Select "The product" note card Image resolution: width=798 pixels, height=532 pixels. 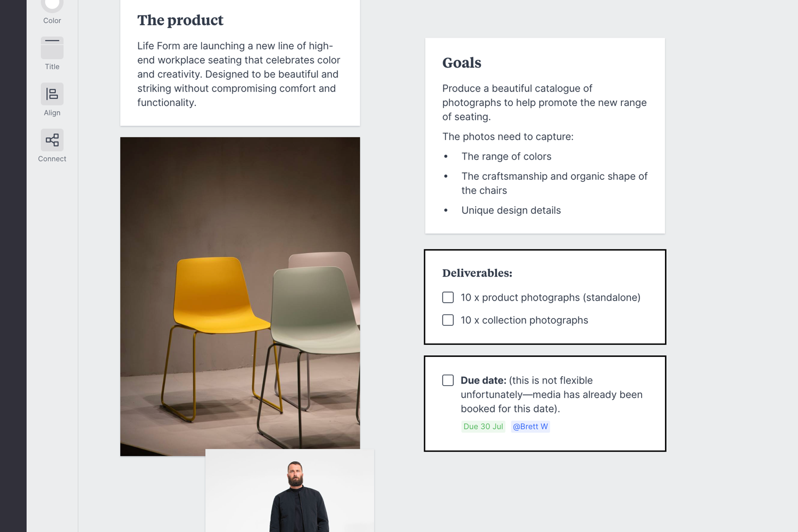pyautogui.click(x=240, y=63)
